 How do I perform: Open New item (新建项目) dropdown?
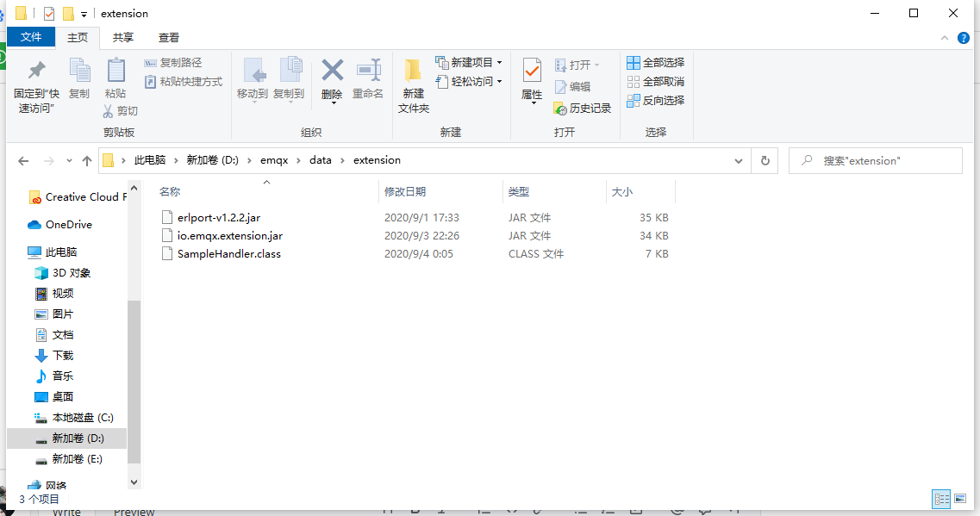469,63
